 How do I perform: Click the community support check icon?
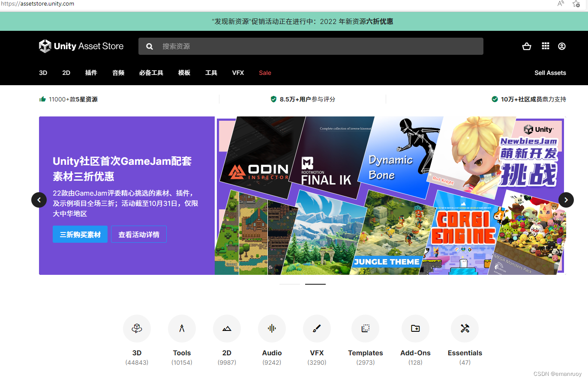(495, 99)
